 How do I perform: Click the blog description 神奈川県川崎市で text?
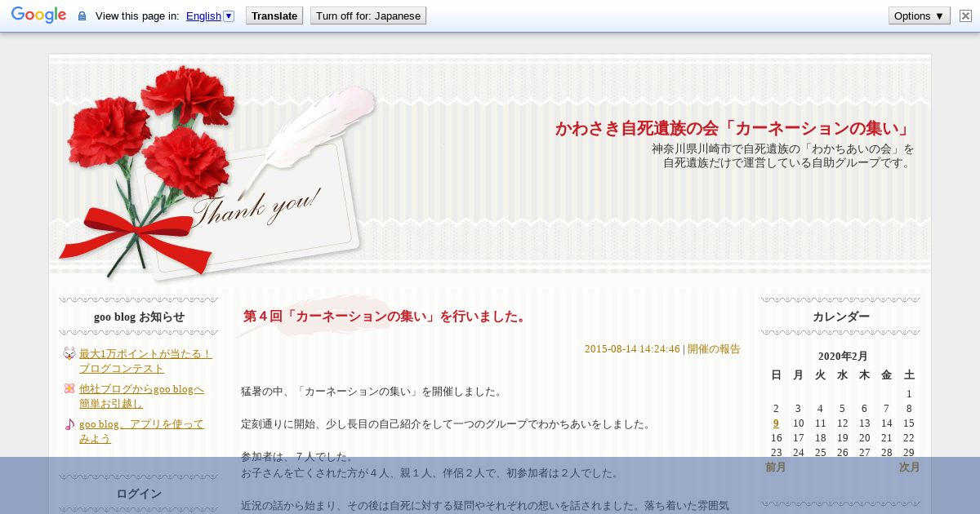[783, 156]
